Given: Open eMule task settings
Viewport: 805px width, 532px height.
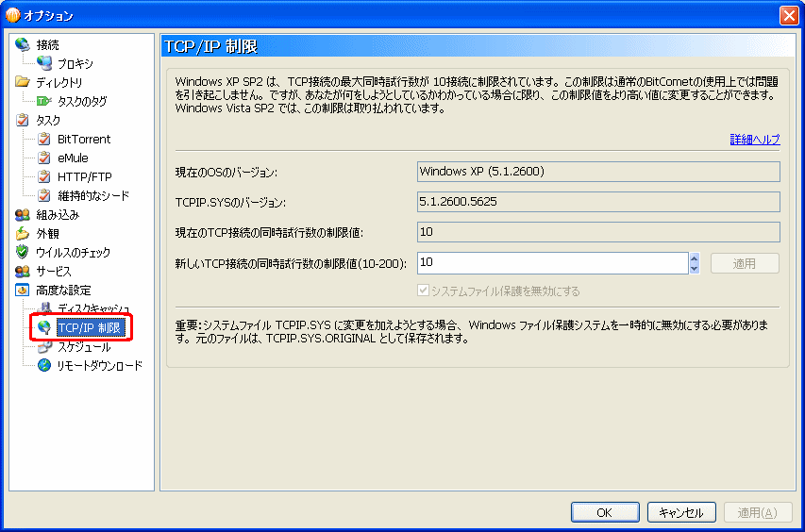Looking at the screenshot, I should 73,158.
